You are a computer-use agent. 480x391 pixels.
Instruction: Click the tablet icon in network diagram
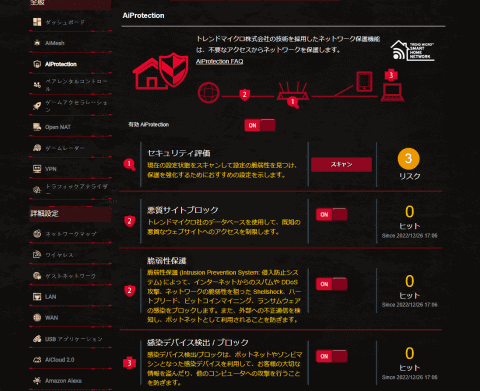pyautogui.click(x=364, y=81)
